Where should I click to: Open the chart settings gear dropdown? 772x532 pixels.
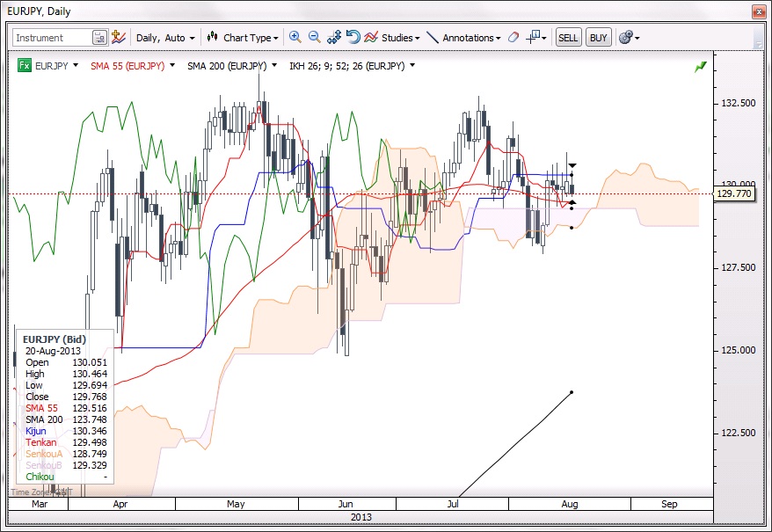629,38
